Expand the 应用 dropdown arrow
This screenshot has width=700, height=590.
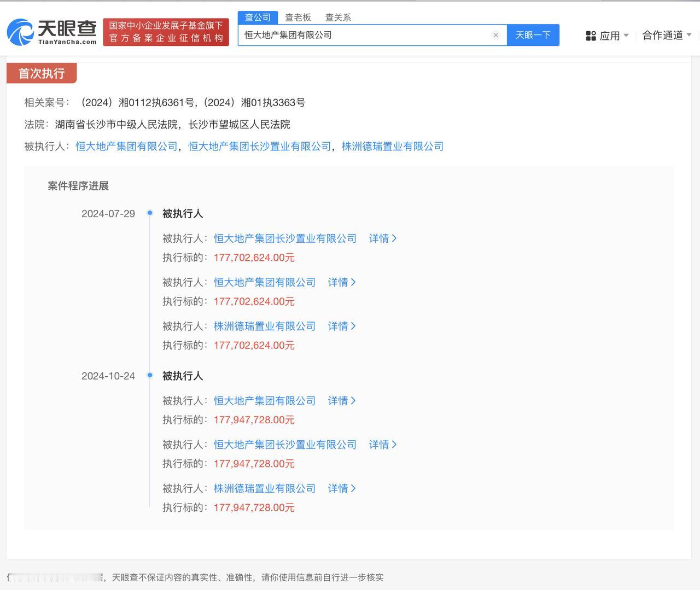pos(626,36)
